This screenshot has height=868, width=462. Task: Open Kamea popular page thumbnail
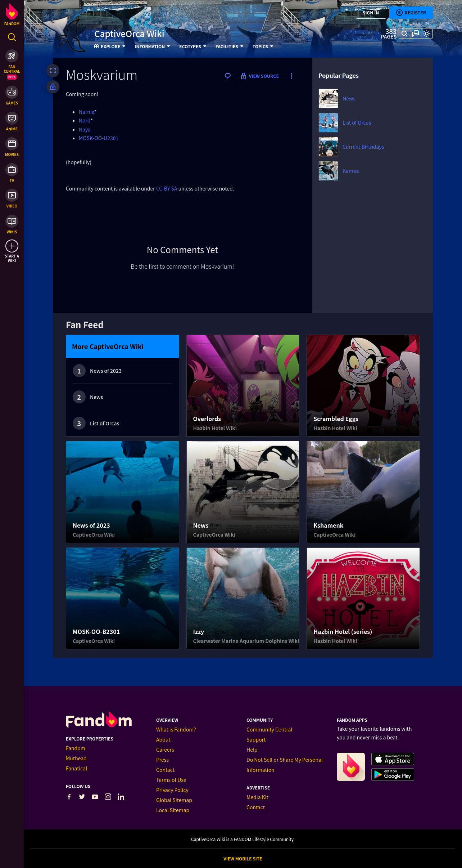[328, 171]
